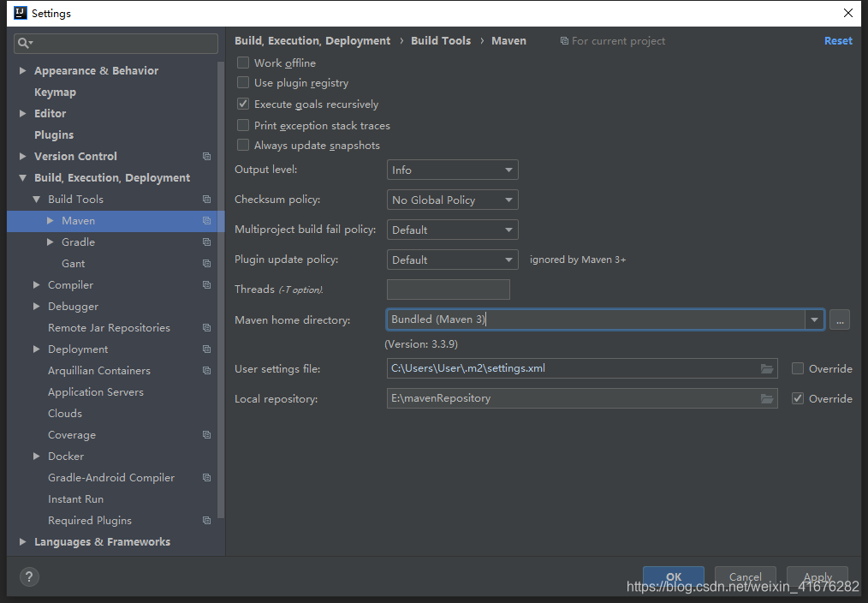The image size is (868, 603).
Task: Click browse (...) button for Maven home
Action: (840, 320)
